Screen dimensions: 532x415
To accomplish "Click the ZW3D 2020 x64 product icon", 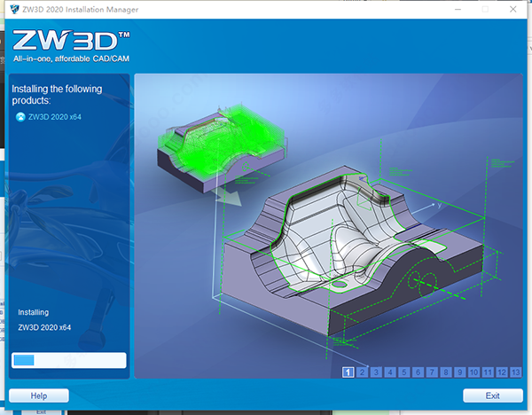I will coord(20,117).
